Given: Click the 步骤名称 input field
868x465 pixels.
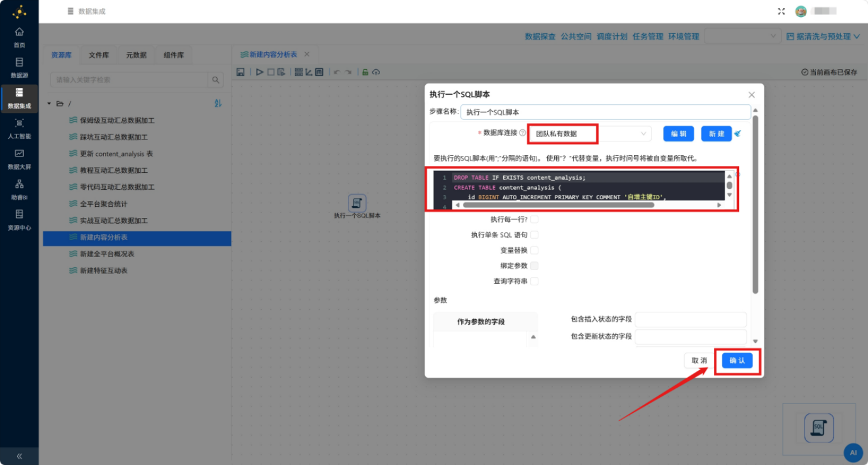Looking at the screenshot, I should 606,112.
